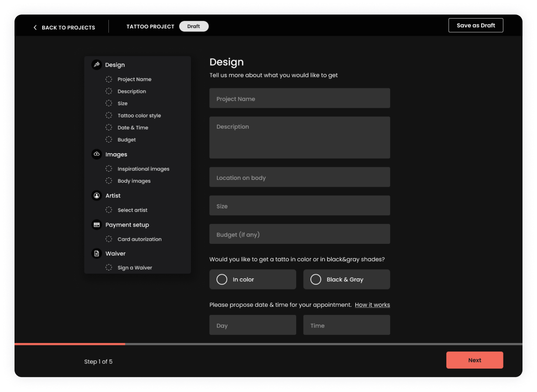Select the Black & Gray radio option
The width and height of the screenshot is (537, 392).
[316, 280]
